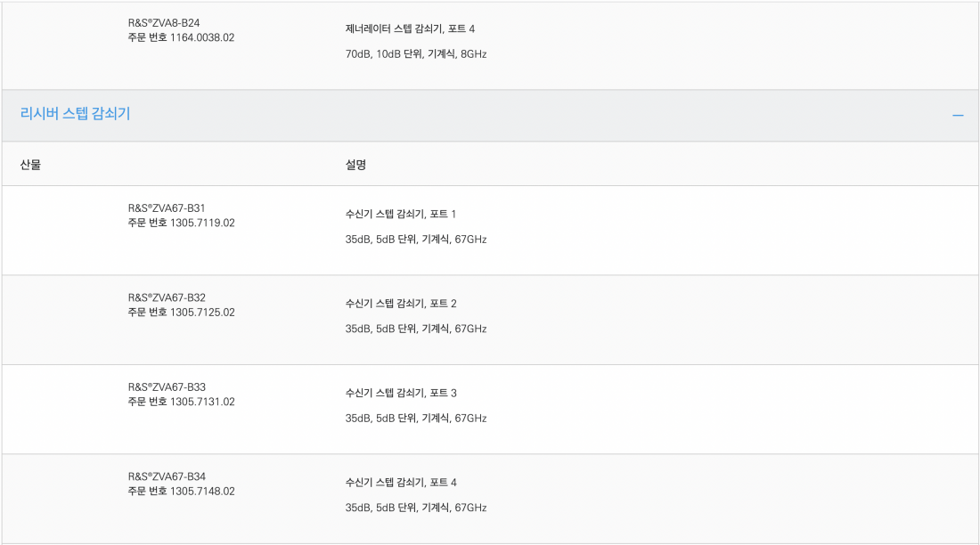Click the 70dB, 10dB 단위, 기계식, 8GHz spec text
This screenshot has height=545, width=980.
[416, 54]
